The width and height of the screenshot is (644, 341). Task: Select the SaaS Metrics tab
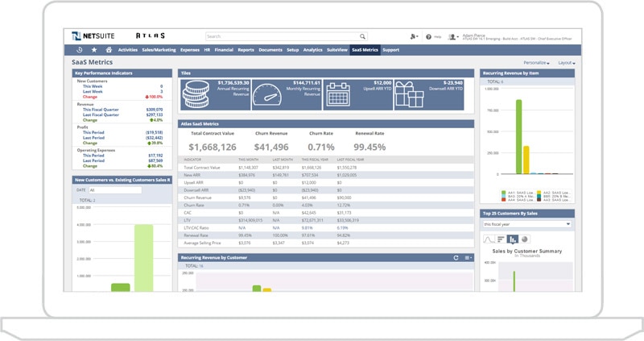[365, 50]
